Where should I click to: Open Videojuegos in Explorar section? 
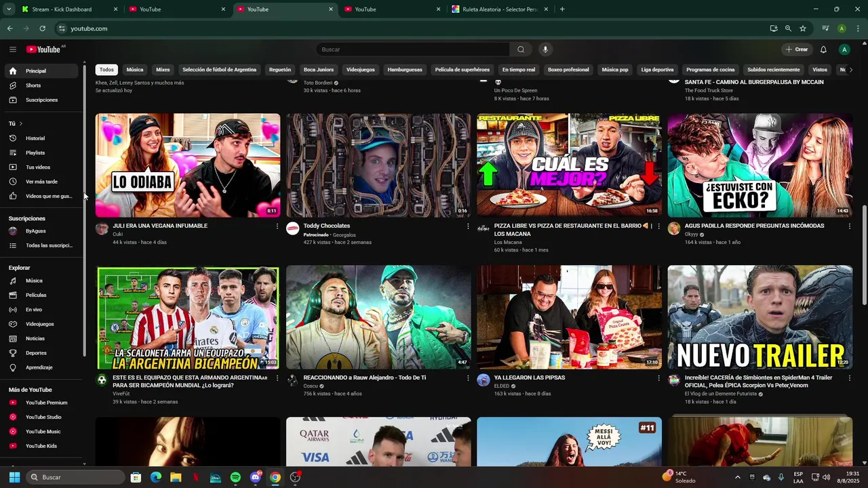pos(42,324)
